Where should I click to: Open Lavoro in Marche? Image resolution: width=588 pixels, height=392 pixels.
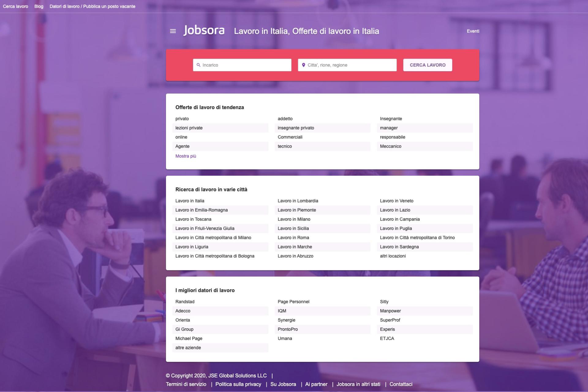tap(295, 247)
